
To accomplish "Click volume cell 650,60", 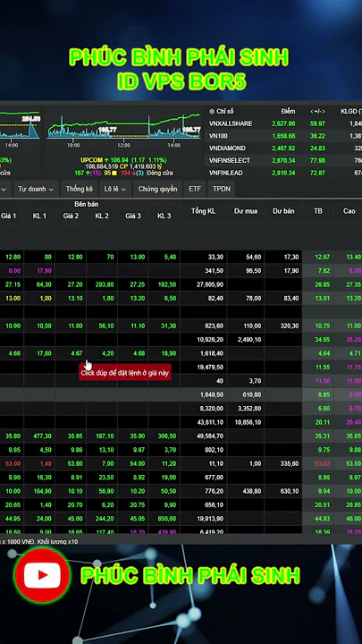I will coord(166,519).
